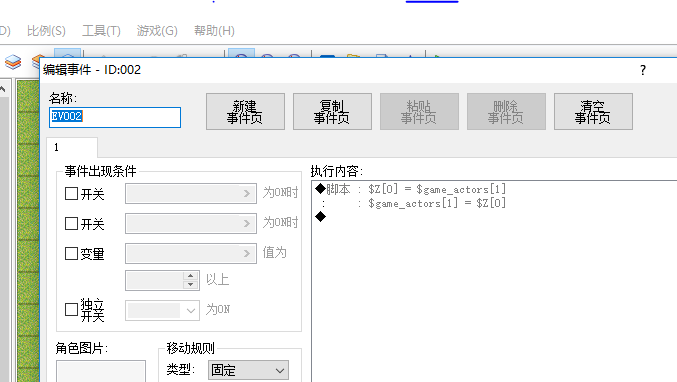
Task: Open the second 开关 selector box
Action: [x=191, y=224]
